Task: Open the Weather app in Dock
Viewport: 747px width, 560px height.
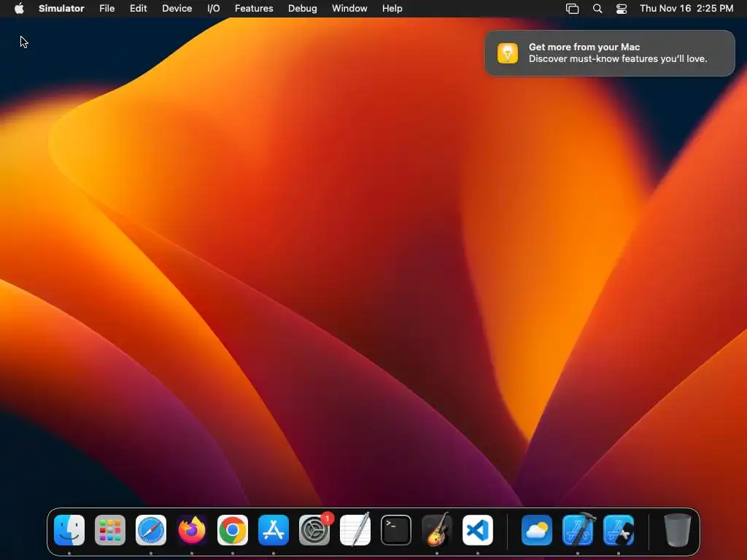Action: [x=537, y=530]
